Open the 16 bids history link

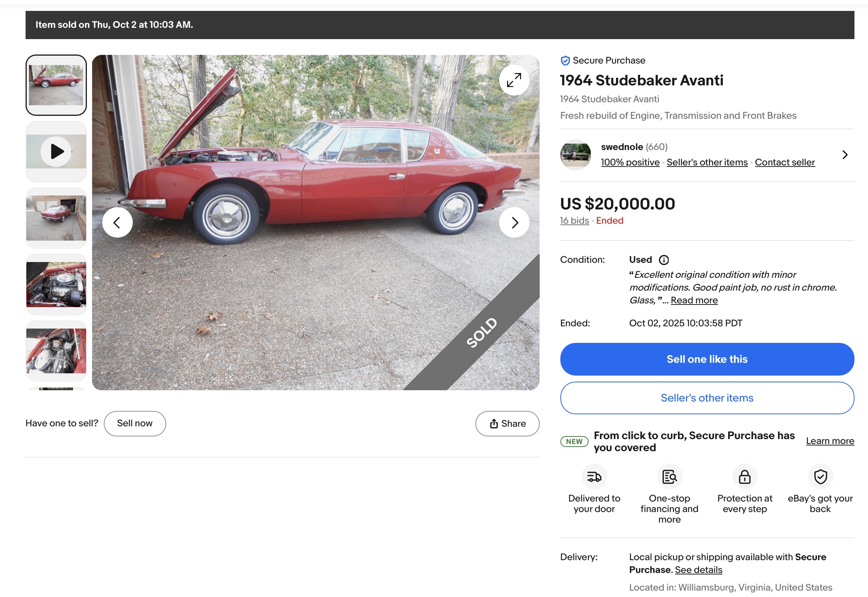(574, 221)
